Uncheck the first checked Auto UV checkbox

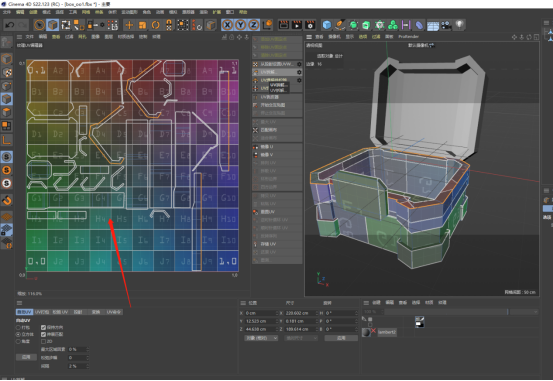coord(43,327)
